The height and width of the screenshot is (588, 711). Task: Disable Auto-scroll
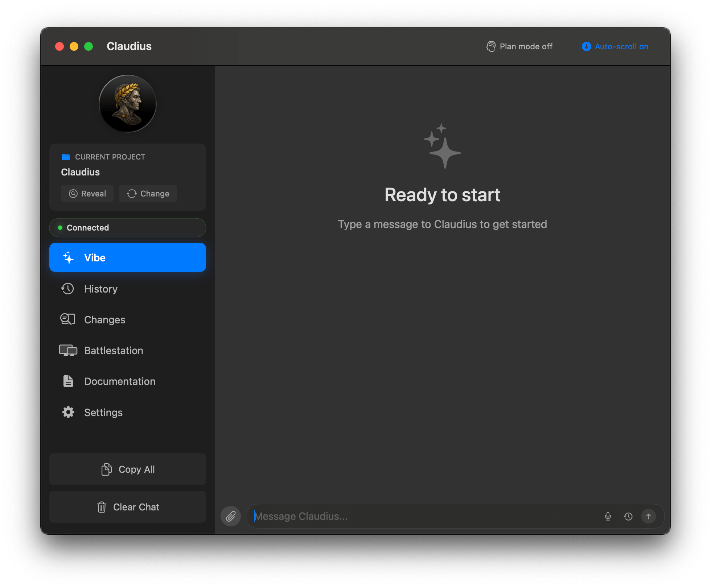(615, 46)
